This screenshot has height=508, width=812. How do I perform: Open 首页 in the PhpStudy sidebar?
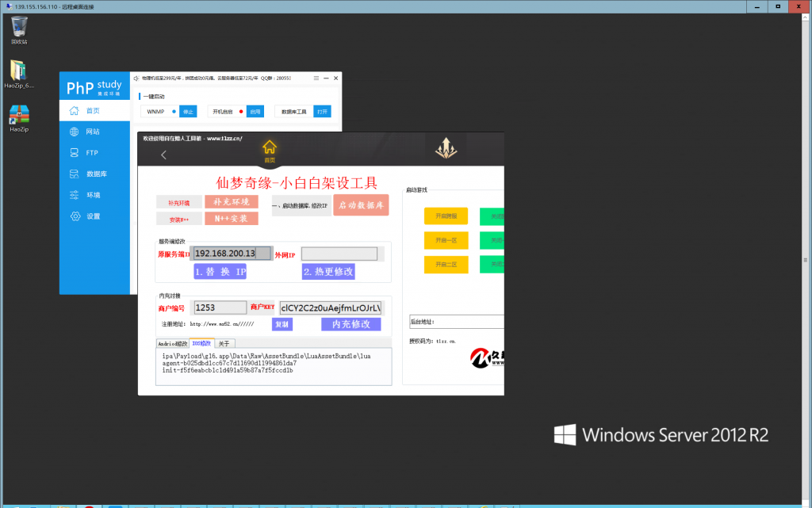click(94, 111)
